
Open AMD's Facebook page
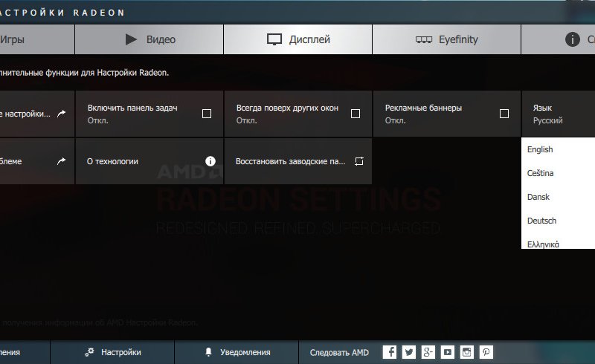[x=389, y=352]
